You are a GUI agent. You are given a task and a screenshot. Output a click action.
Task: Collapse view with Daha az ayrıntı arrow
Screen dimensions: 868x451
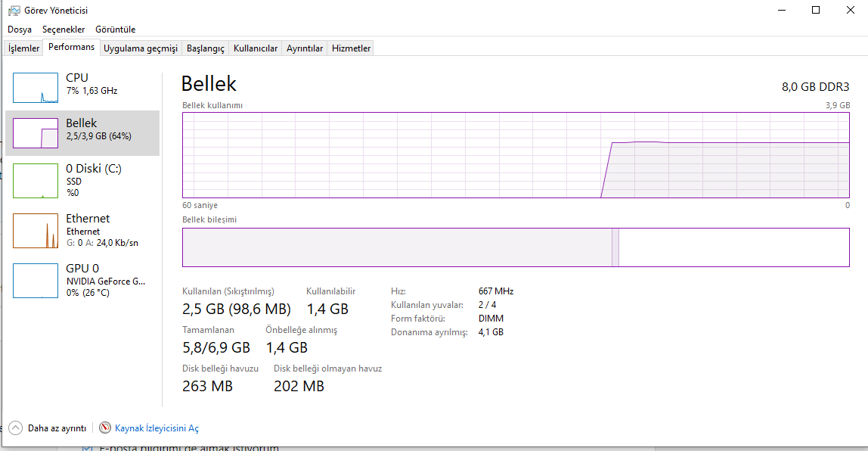(x=16, y=428)
